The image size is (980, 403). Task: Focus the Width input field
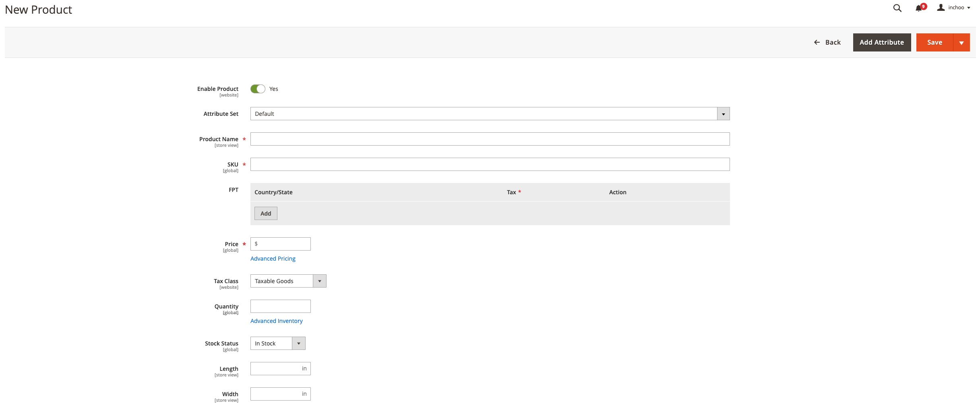click(281, 394)
